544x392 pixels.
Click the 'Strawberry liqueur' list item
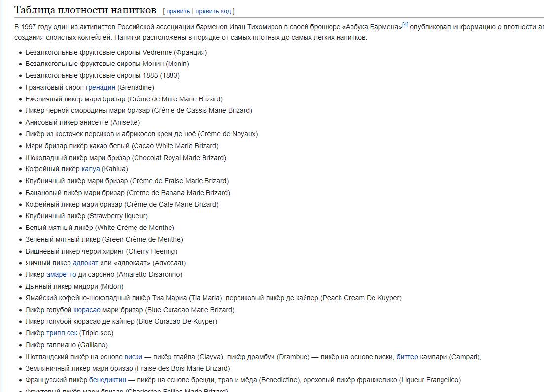click(86, 216)
